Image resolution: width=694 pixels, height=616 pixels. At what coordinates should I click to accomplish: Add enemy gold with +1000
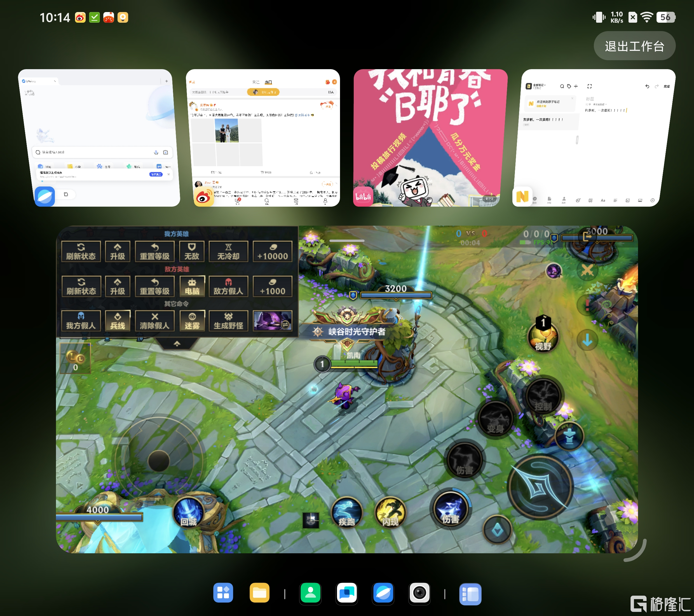272,286
